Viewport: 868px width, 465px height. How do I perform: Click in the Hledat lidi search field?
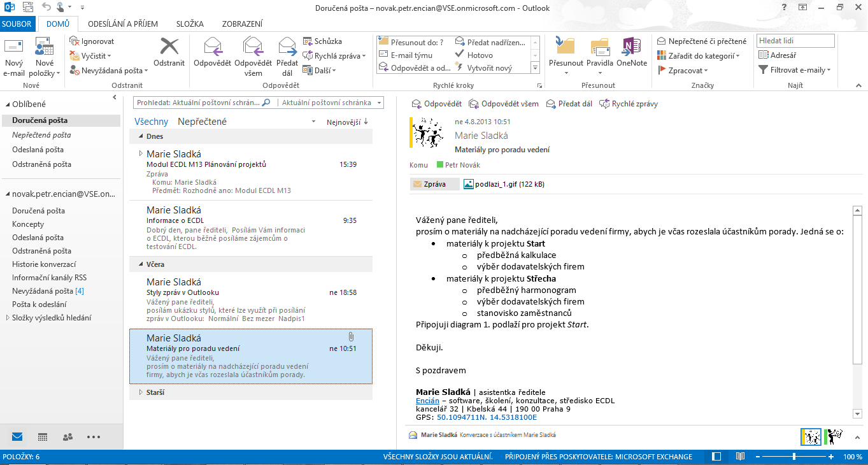795,41
